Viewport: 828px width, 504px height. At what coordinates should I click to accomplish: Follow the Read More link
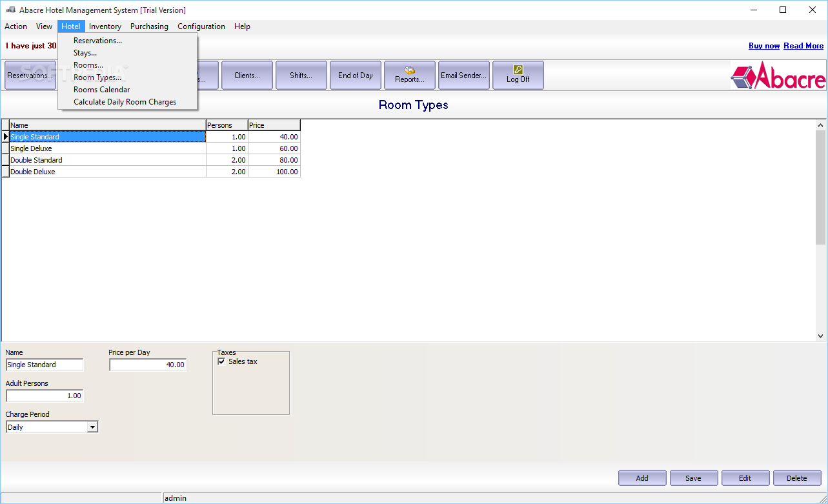[803, 46]
